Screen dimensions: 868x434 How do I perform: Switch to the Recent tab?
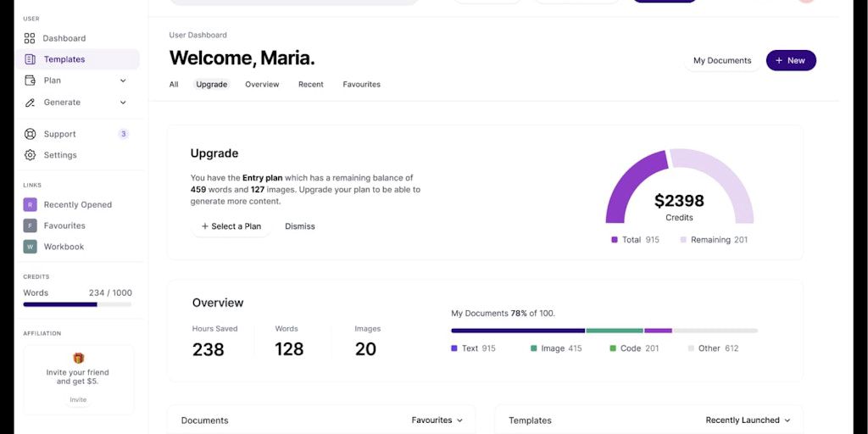(311, 85)
